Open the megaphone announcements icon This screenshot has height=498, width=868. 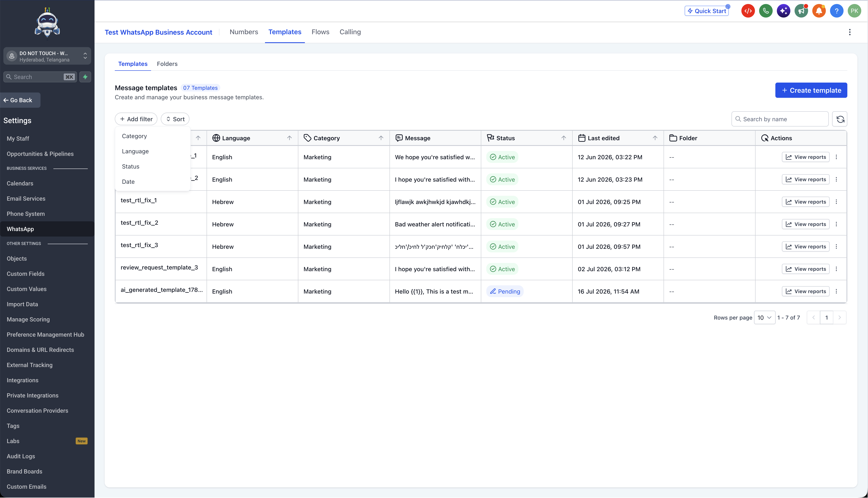[x=801, y=11]
